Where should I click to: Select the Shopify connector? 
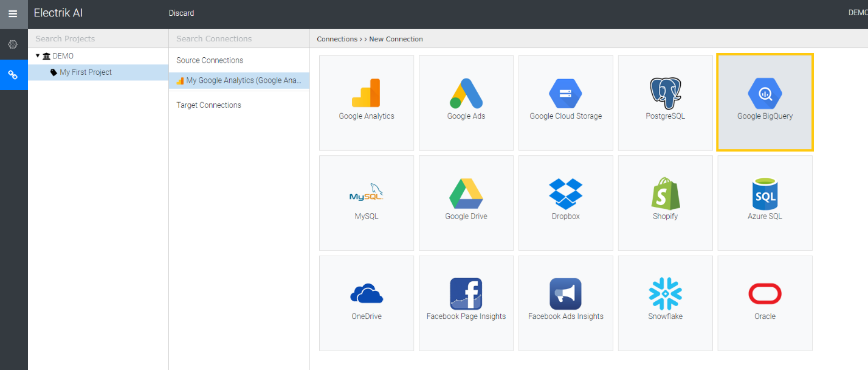click(x=665, y=203)
